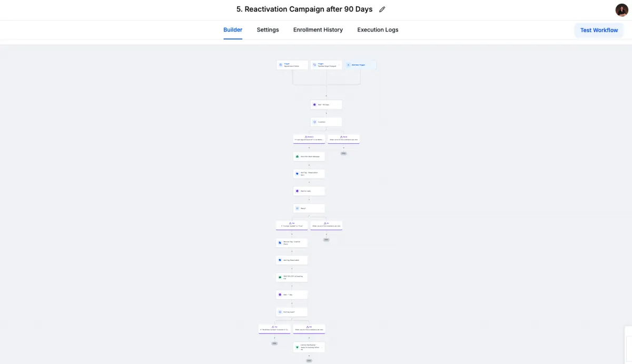Click the Remove Tag Inactive Client icon
Screen dimensions: 632x364
280,243
